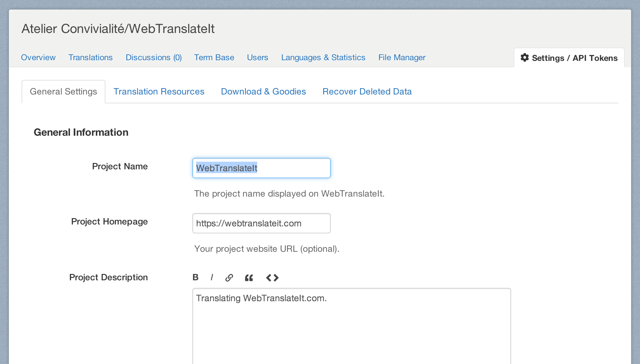
Task: Click the Bold formatting icon
Action: pyautogui.click(x=196, y=277)
